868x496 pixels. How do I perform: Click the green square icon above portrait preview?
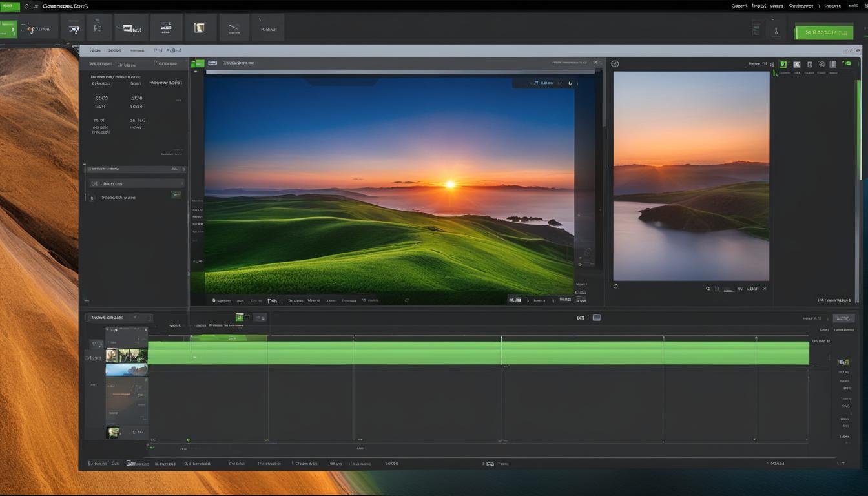[783, 65]
